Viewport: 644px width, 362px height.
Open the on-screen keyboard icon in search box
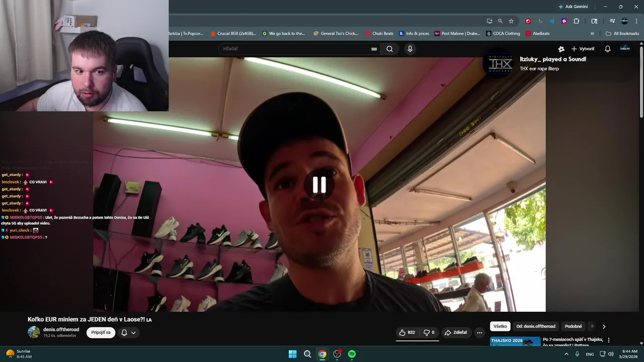click(x=374, y=49)
